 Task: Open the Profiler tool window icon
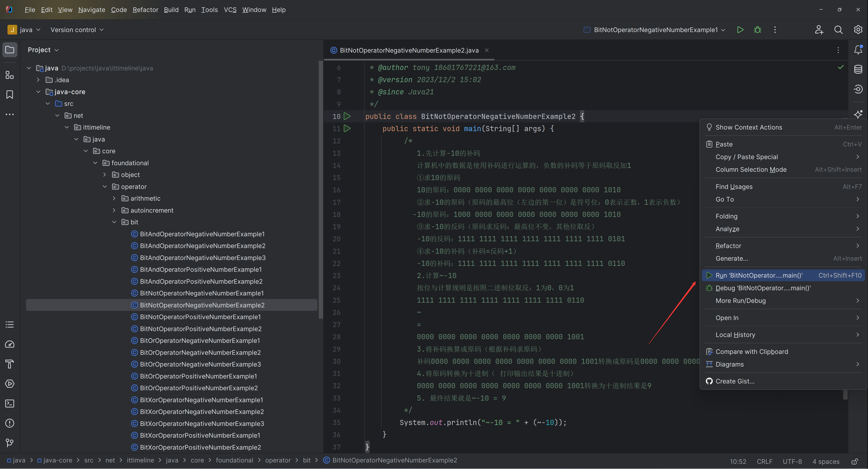tap(10, 344)
